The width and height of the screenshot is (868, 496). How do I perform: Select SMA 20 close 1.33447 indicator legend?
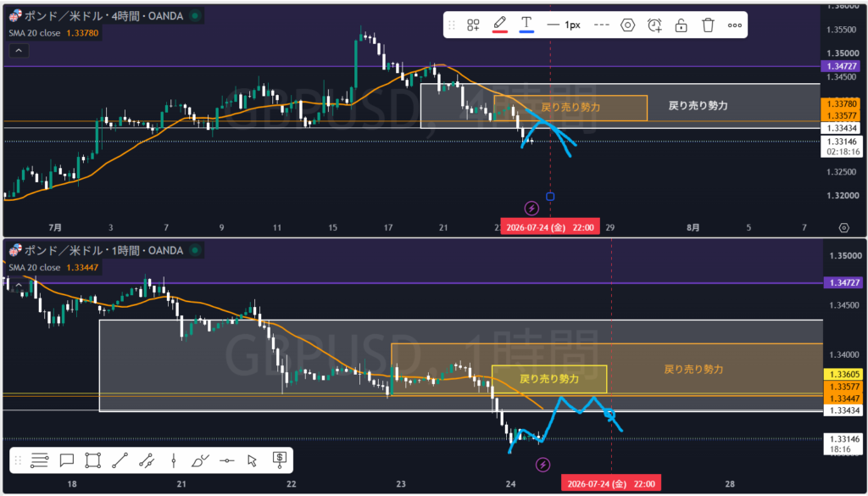click(53, 267)
